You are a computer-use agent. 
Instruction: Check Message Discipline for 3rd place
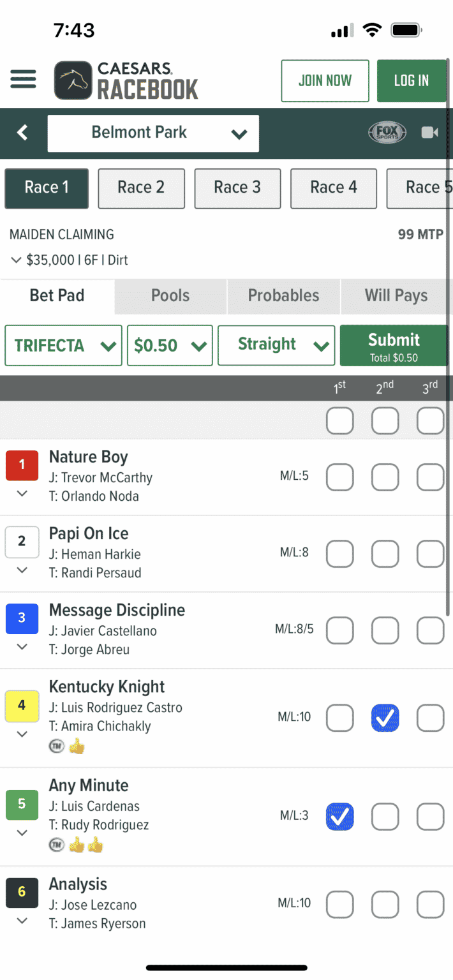tap(431, 630)
